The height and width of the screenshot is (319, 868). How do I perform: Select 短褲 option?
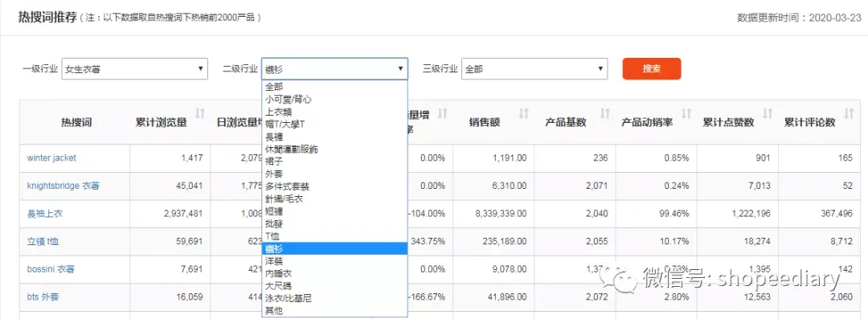pyautogui.click(x=334, y=211)
